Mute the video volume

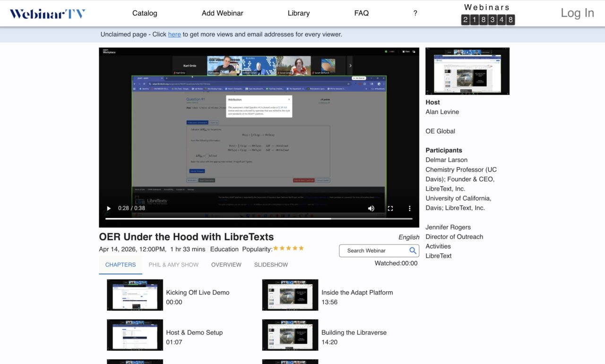click(x=371, y=208)
